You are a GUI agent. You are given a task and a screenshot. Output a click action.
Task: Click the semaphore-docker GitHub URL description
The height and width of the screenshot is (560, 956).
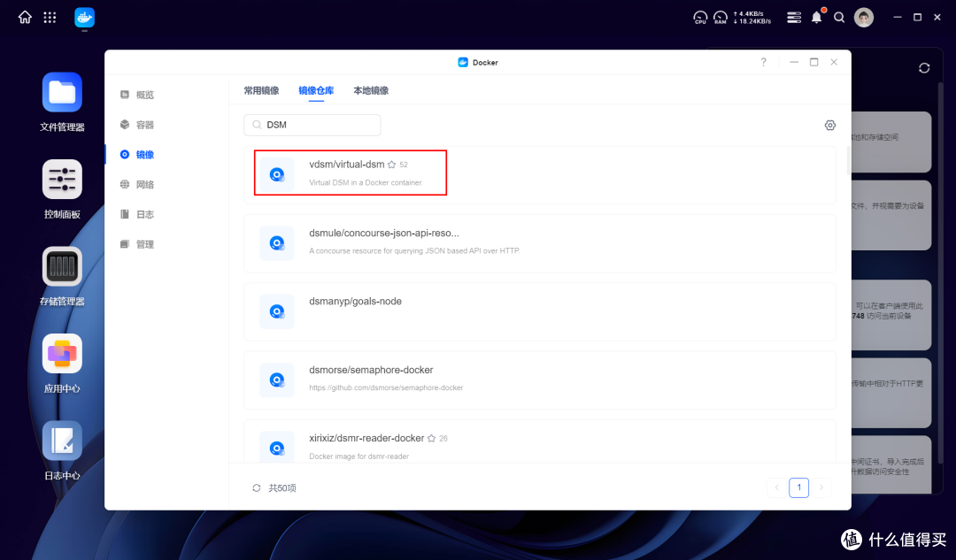click(386, 387)
